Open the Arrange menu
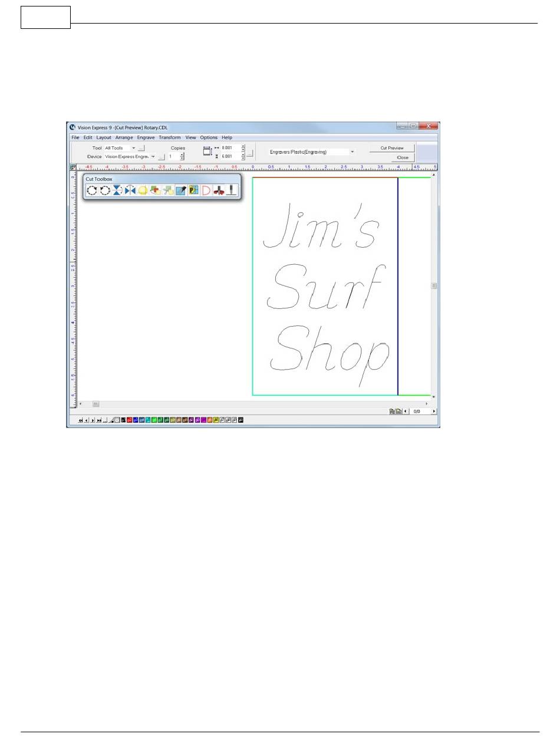 124,137
